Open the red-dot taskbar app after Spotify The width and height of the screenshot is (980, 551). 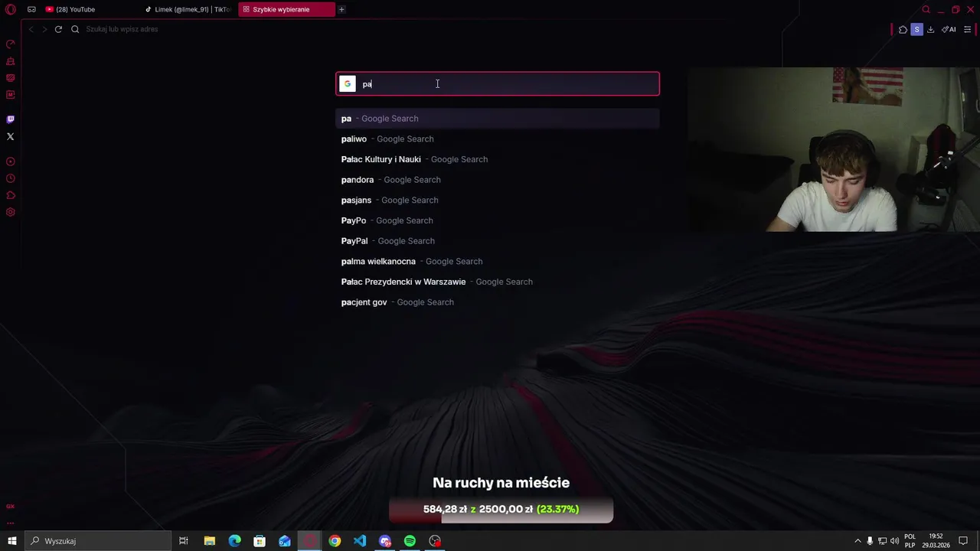tap(435, 541)
